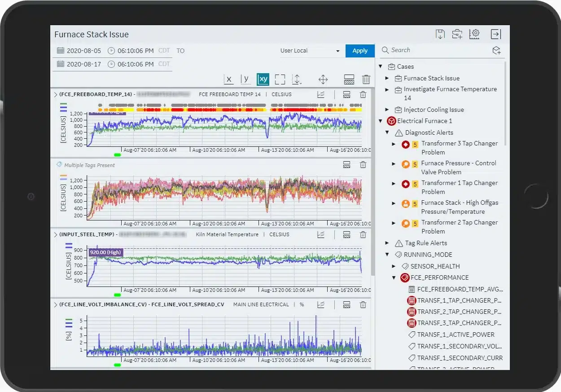Select the y-axis zoom mode

(245, 79)
